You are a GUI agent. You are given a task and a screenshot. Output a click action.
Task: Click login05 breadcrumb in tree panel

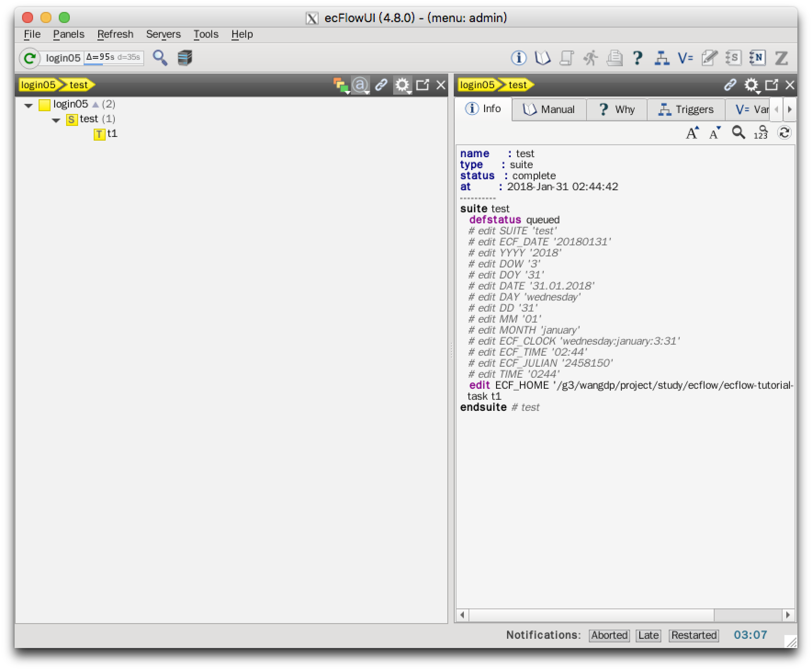coord(38,85)
